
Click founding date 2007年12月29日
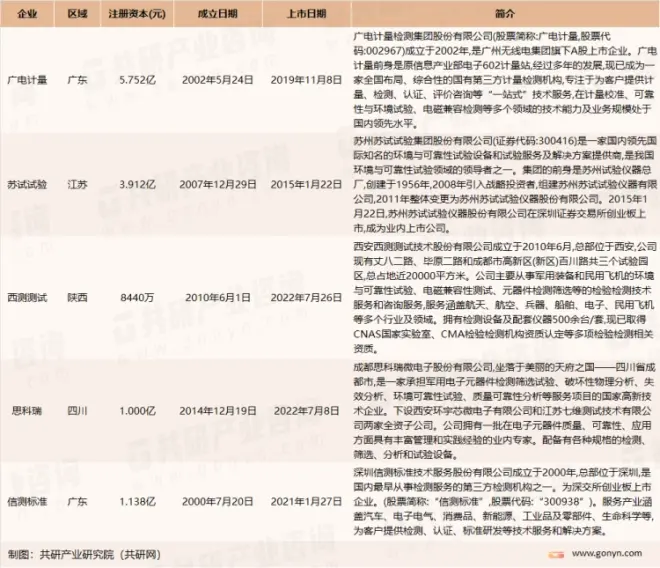point(218,184)
